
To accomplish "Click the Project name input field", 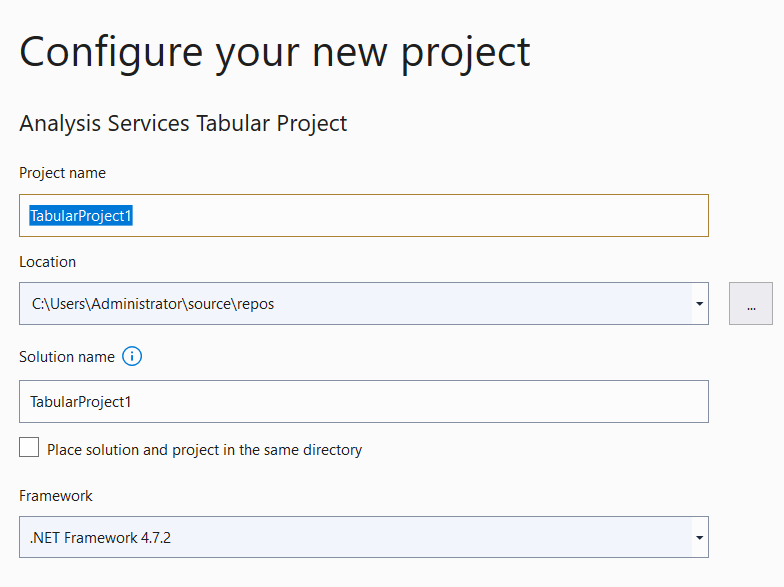I will (364, 216).
